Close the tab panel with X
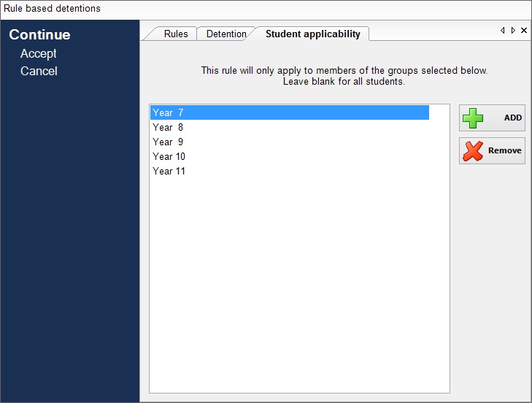The image size is (532, 403). 524,30
